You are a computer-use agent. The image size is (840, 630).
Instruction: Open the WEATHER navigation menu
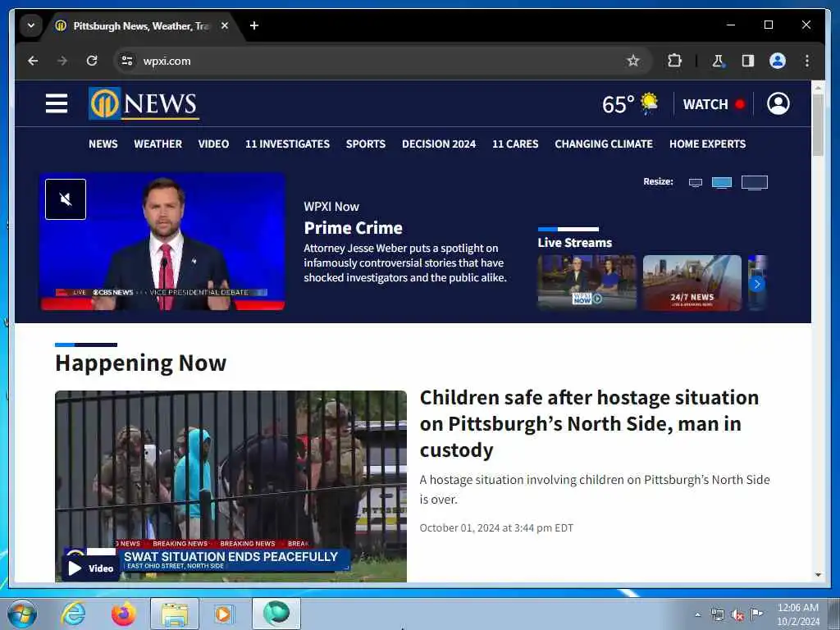158,144
